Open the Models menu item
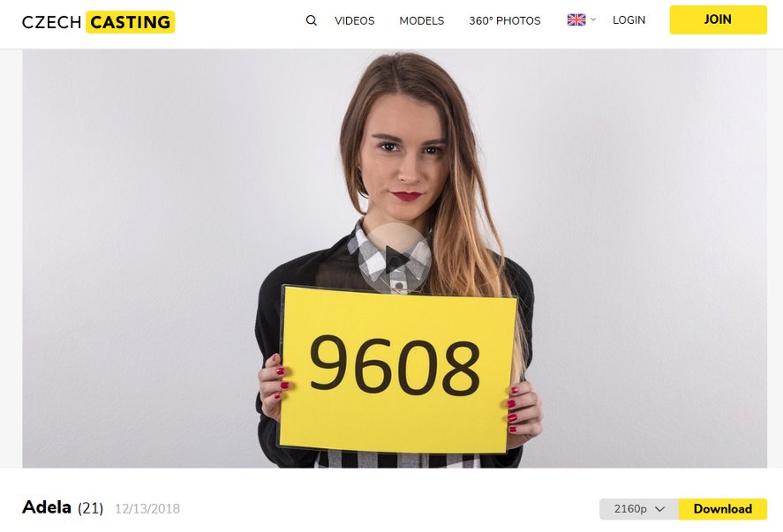This screenshot has width=783, height=532. pos(421,20)
